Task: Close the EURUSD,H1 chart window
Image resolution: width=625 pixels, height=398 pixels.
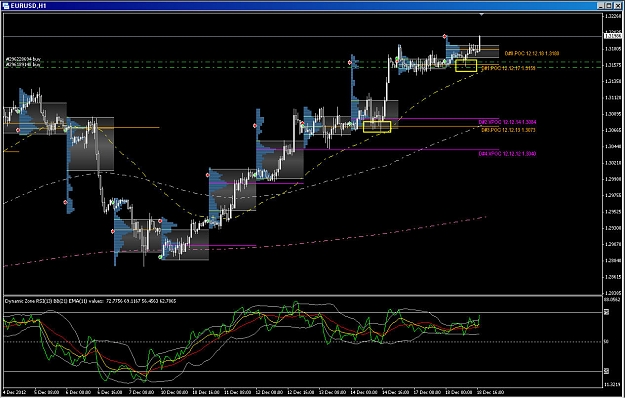Action: pos(617,6)
